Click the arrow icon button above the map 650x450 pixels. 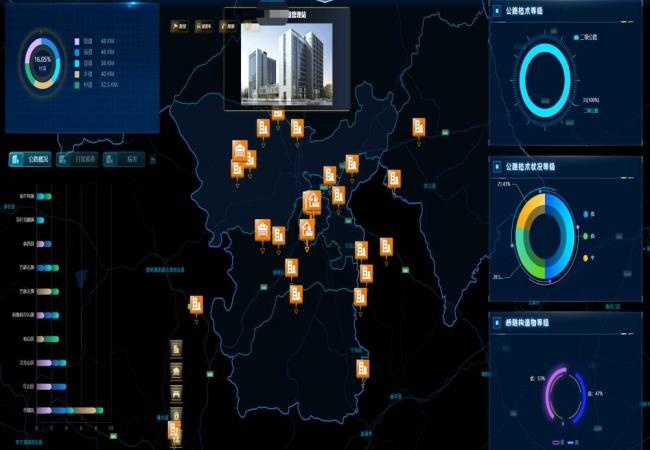pos(180,27)
